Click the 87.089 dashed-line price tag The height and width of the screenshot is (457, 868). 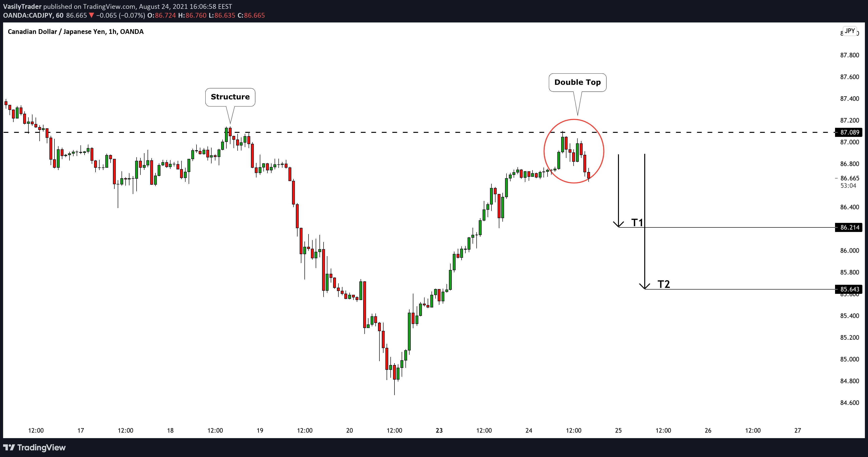849,132
